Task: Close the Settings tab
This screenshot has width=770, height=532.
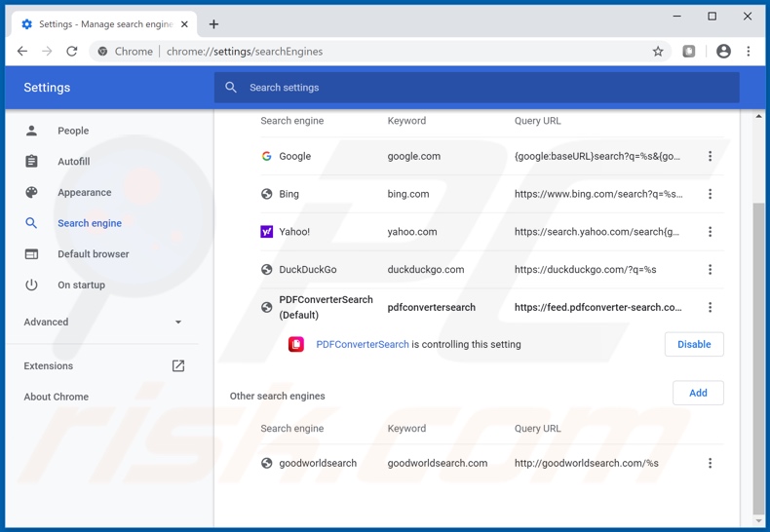Action: [184, 24]
